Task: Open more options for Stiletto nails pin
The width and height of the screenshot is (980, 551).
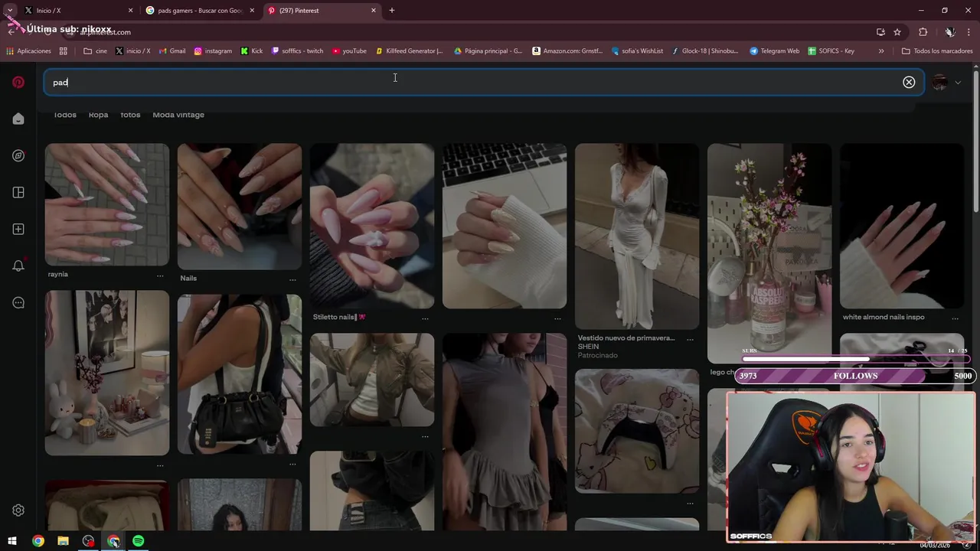Action: 425,318
